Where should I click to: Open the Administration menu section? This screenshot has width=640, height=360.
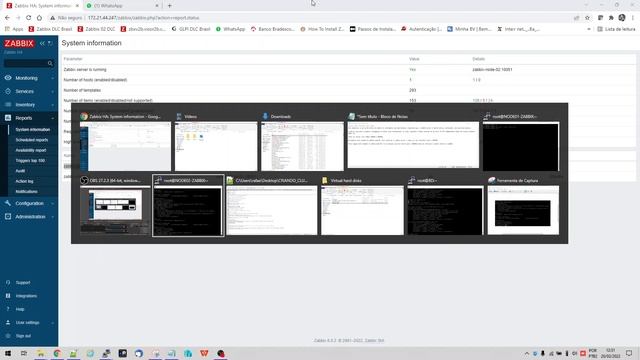(x=29, y=217)
